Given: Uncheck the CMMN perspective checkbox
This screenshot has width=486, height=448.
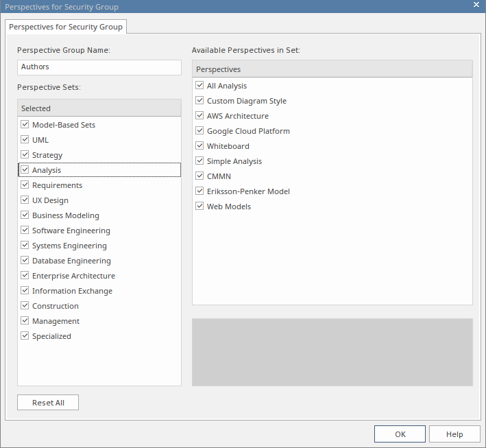Looking at the screenshot, I should coord(199,176).
